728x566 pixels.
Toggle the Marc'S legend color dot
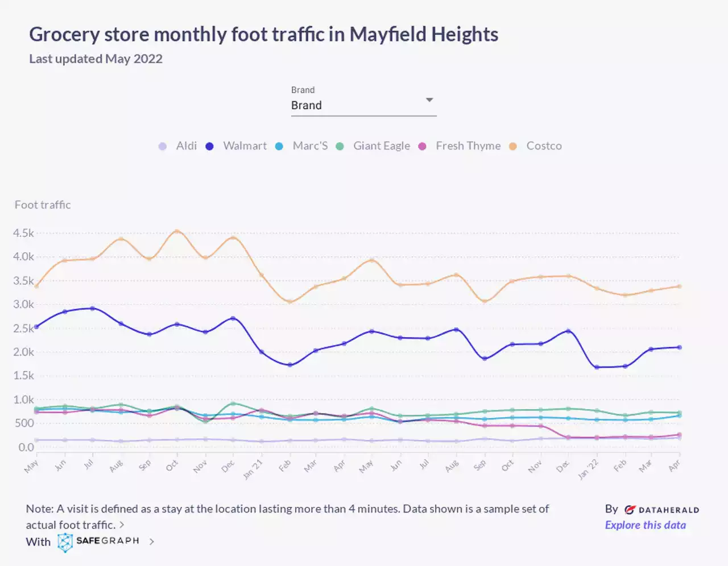pyautogui.click(x=279, y=146)
